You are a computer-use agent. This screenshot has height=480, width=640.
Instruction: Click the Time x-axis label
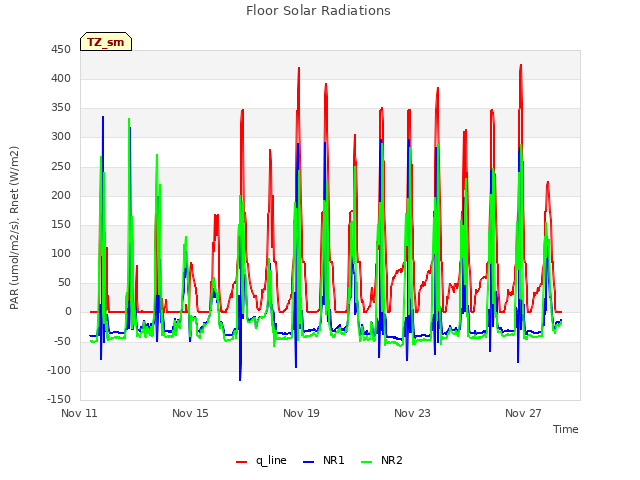click(x=566, y=429)
